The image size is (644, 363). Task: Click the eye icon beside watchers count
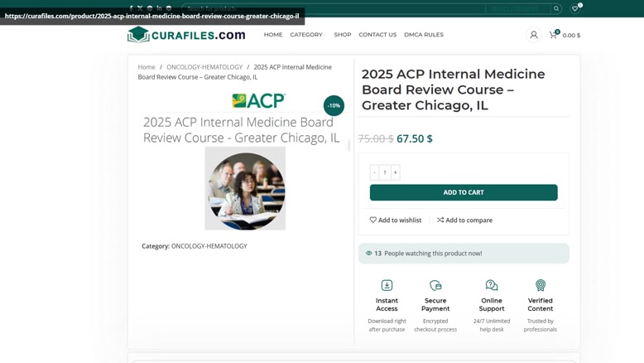click(x=369, y=254)
